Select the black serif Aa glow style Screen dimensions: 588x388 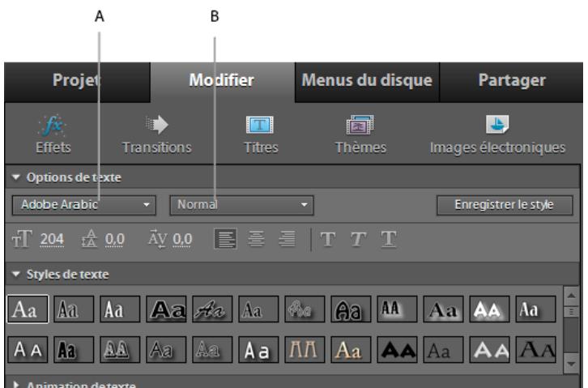point(443,309)
